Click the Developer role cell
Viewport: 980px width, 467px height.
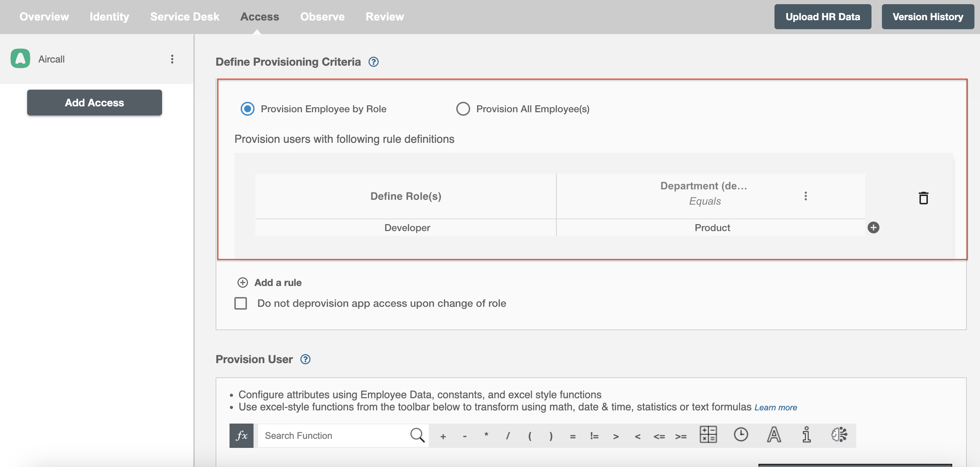405,228
